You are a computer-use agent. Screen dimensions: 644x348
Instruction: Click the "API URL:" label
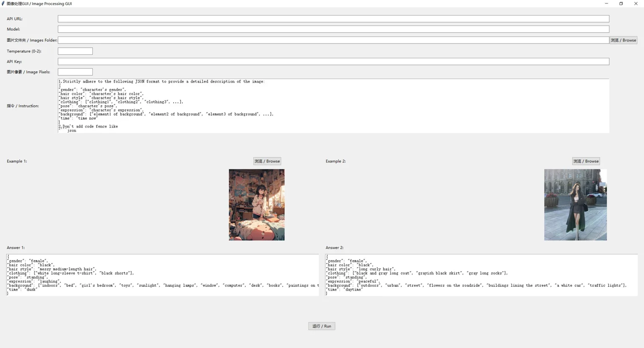15,19
